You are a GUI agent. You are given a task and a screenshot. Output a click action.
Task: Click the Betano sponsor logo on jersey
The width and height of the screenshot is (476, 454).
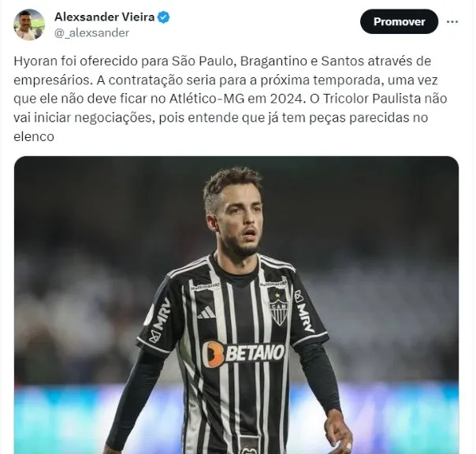click(244, 353)
